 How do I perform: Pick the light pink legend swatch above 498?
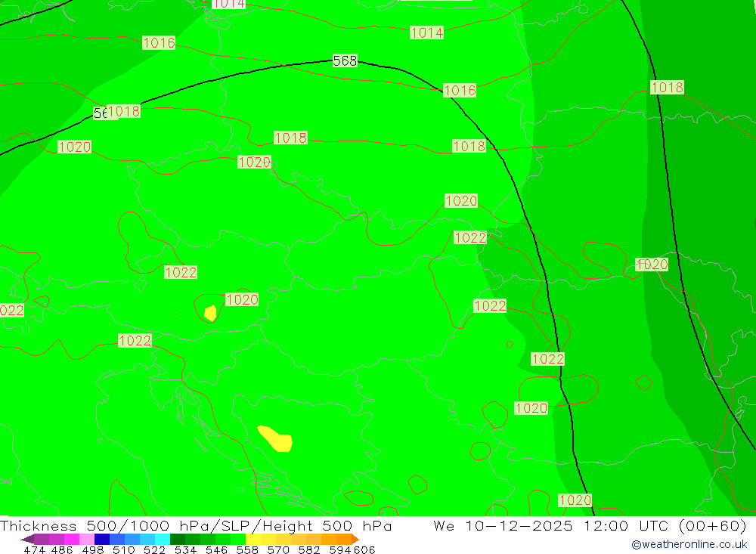(x=87, y=539)
